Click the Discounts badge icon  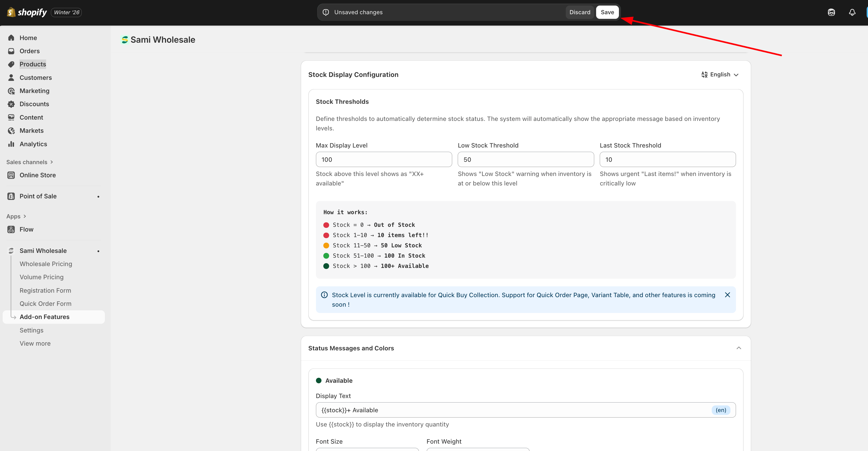pyautogui.click(x=11, y=104)
